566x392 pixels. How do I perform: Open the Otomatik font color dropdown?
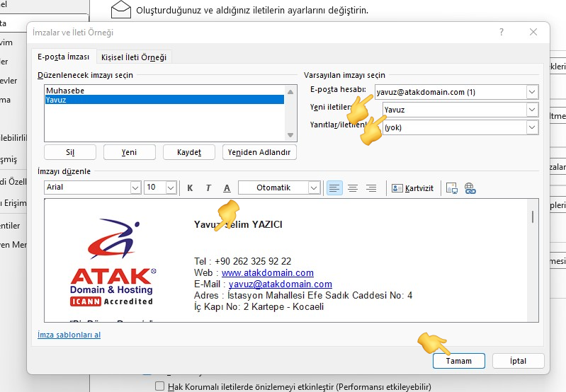[314, 188]
